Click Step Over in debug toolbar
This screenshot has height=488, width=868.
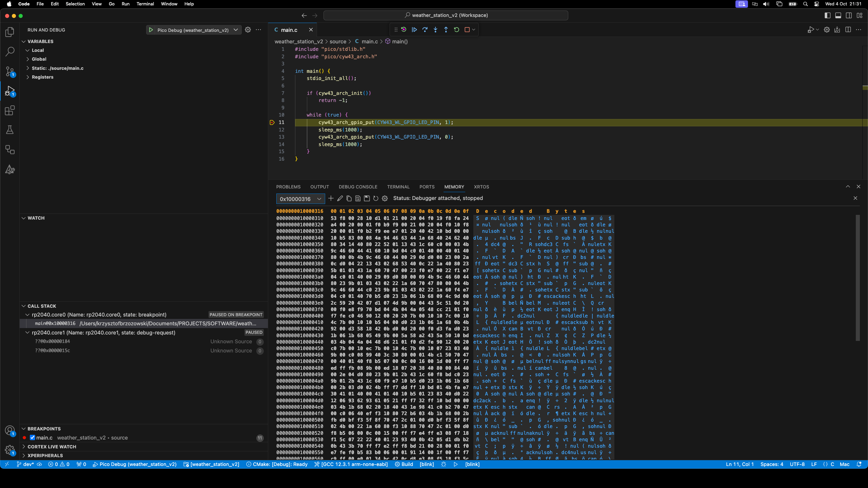(425, 30)
